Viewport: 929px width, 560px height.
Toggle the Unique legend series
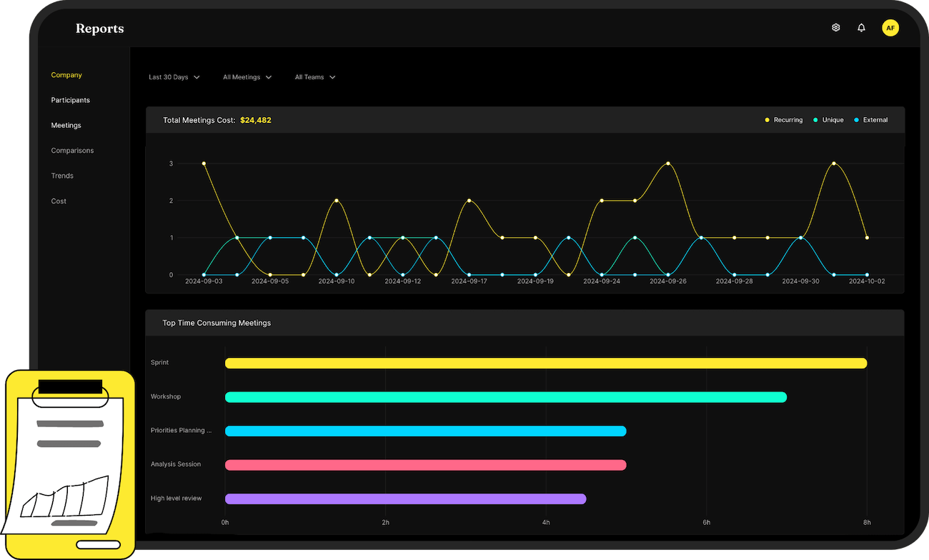(828, 120)
